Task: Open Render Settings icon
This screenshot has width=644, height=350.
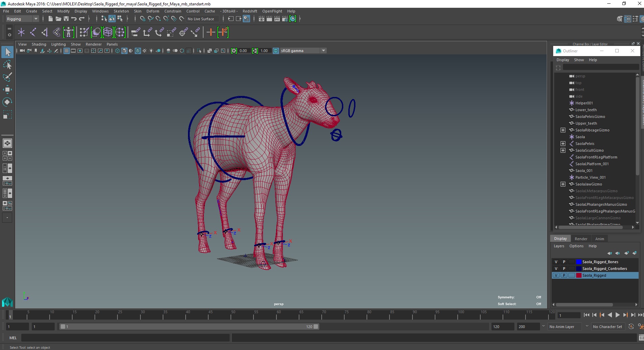Action: pos(285,19)
